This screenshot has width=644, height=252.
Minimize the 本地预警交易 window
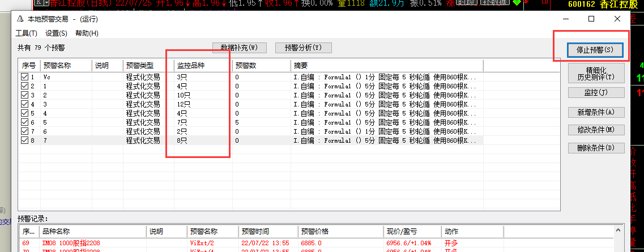[566, 19]
